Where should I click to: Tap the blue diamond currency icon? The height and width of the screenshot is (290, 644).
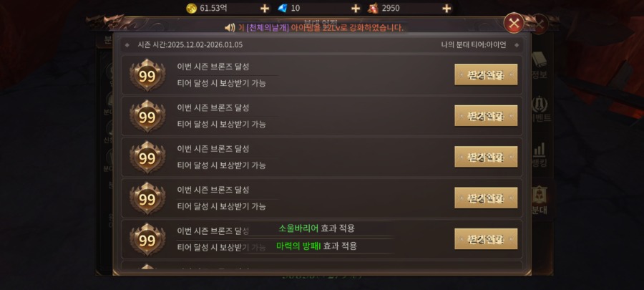click(283, 8)
